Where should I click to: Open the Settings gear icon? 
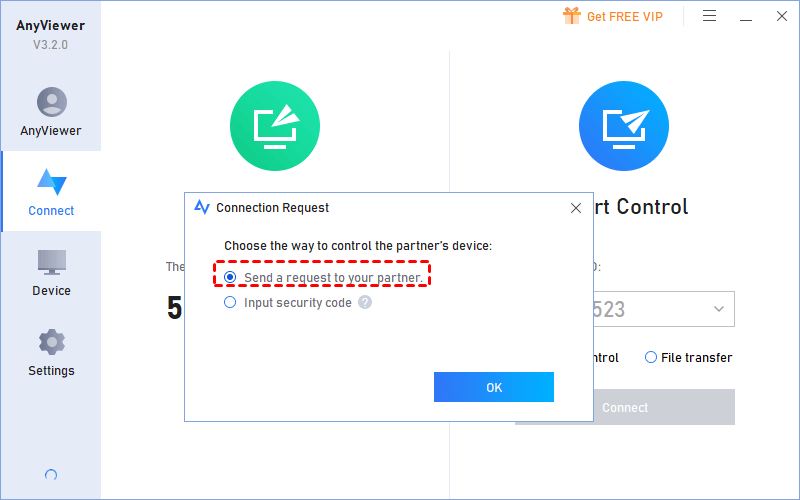[52, 342]
